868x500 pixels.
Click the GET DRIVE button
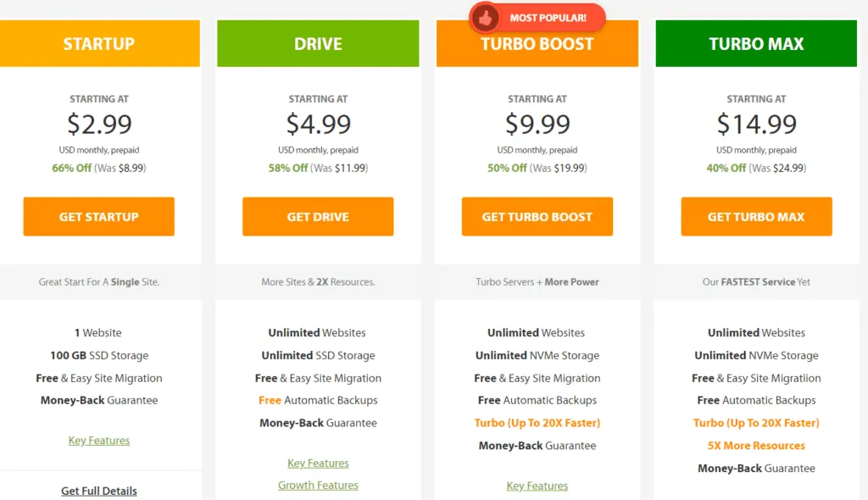318,216
